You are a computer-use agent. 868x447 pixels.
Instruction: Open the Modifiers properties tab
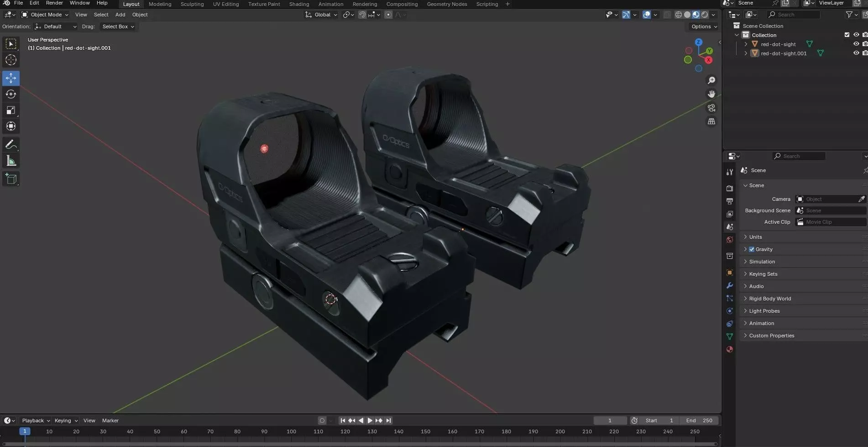tap(730, 285)
